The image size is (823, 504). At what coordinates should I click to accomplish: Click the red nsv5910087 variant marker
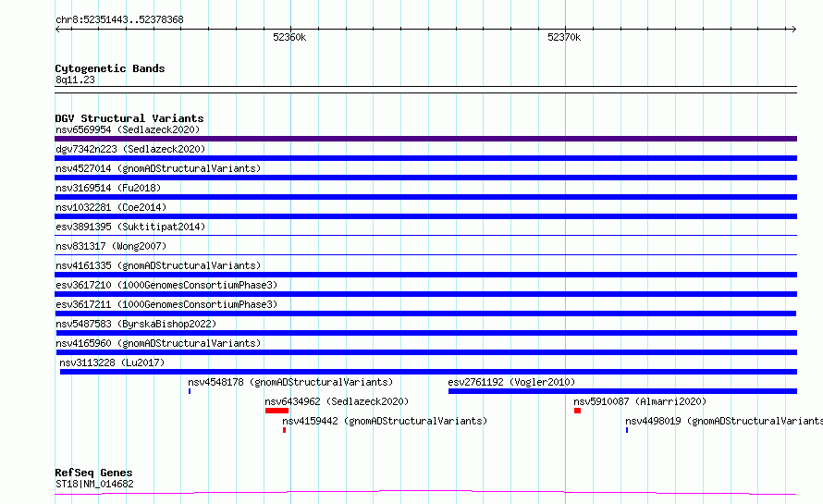[577, 411]
